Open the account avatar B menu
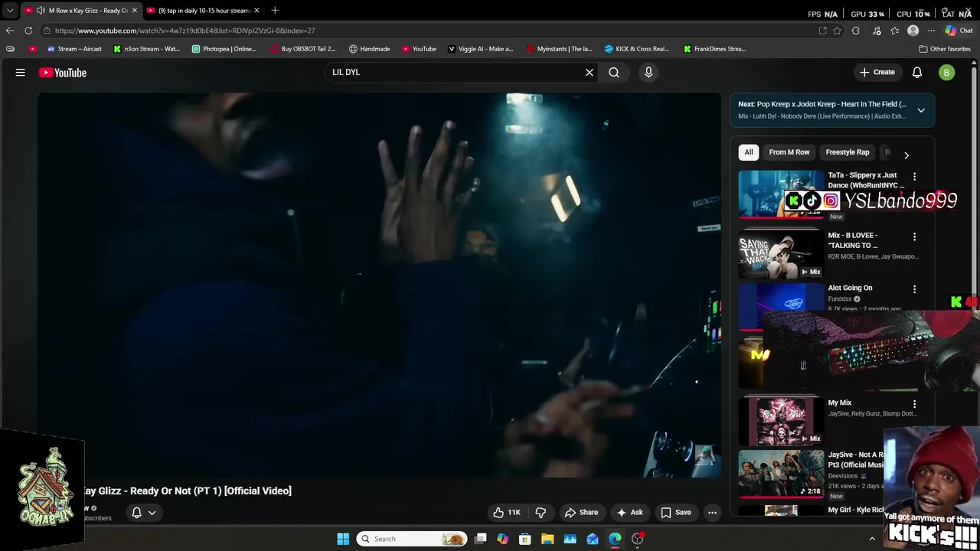Viewport: 980px width, 551px height. 947,73
